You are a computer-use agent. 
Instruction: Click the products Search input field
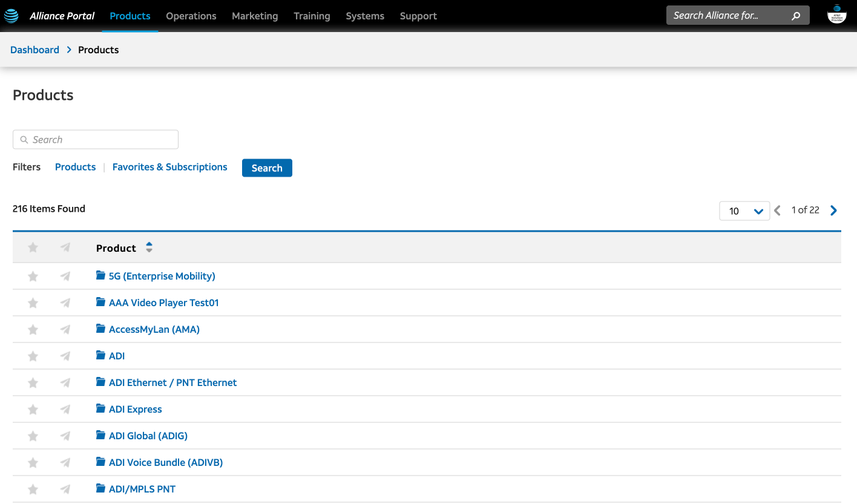96,140
